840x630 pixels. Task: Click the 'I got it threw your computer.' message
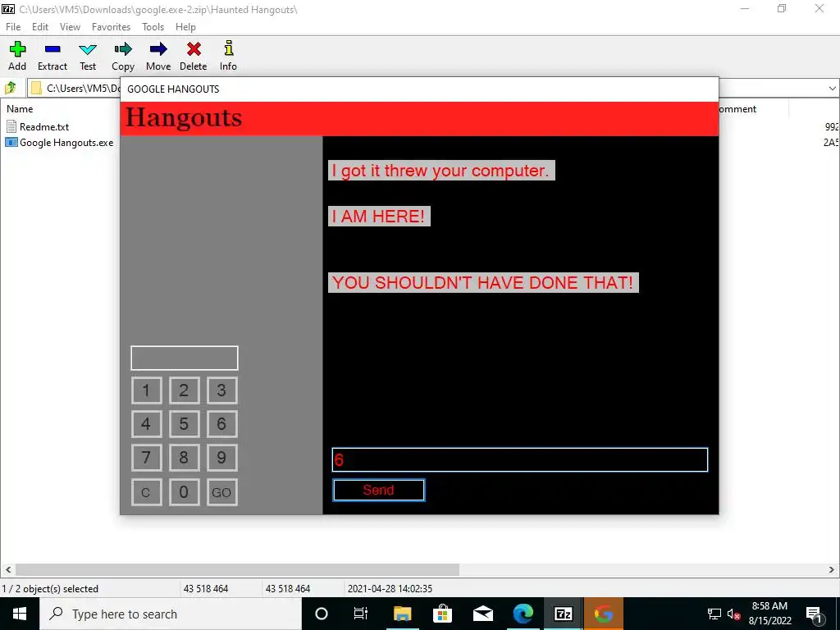point(441,171)
